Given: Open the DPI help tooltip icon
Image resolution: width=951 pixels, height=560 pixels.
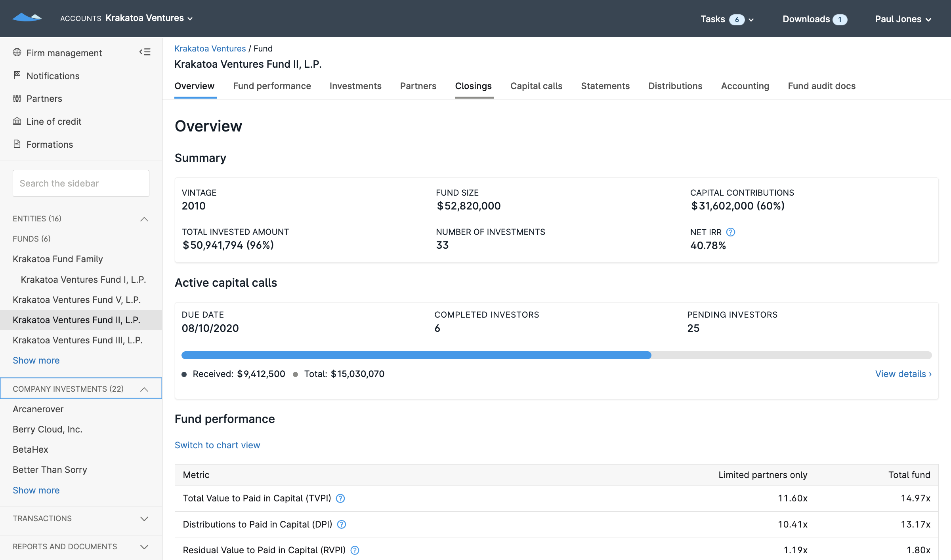Looking at the screenshot, I should coord(342,524).
